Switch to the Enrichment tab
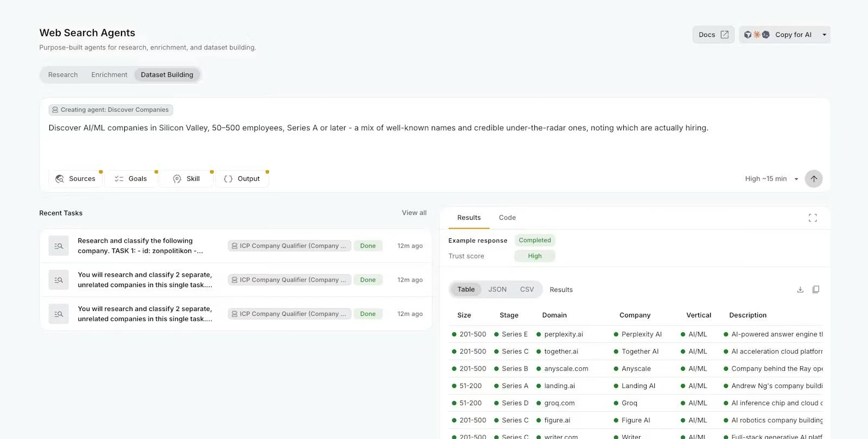The width and height of the screenshot is (868, 439). (109, 75)
